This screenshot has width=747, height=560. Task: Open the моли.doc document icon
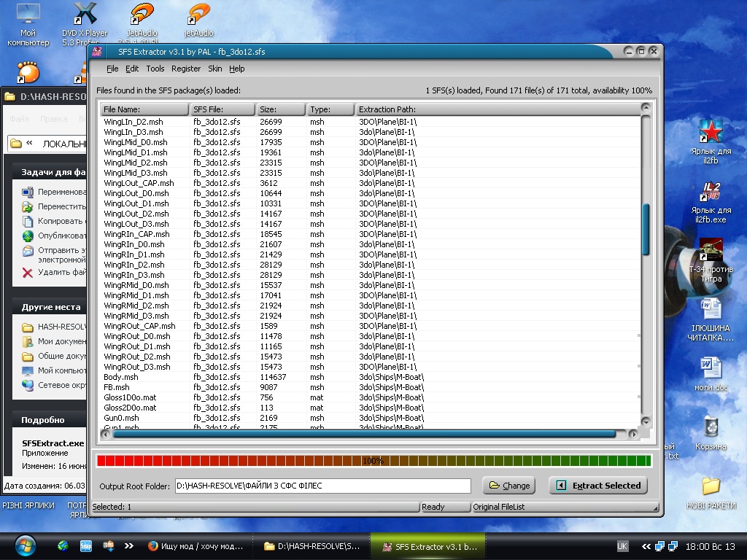[711, 374]
